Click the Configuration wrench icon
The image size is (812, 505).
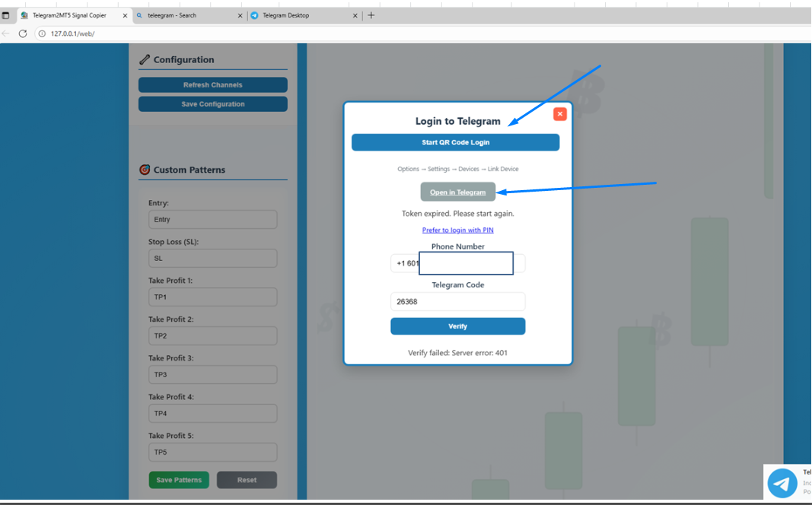(x=145, y=59)
